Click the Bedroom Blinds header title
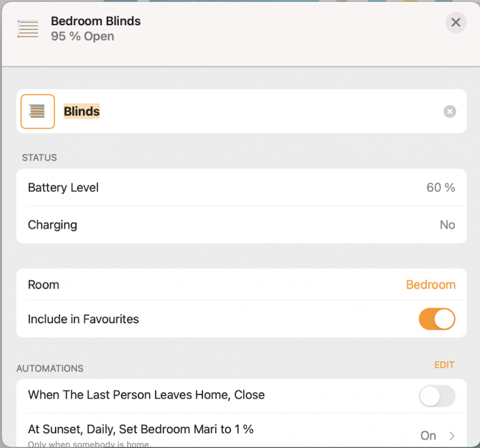The image size is (480, 448). (x=96, y=21)
